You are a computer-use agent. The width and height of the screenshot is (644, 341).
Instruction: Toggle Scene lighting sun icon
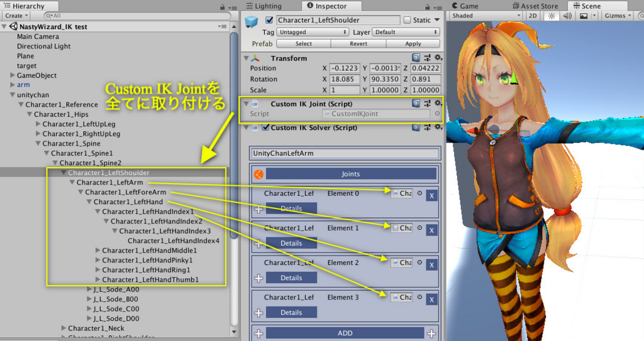[x=551, y=16]
